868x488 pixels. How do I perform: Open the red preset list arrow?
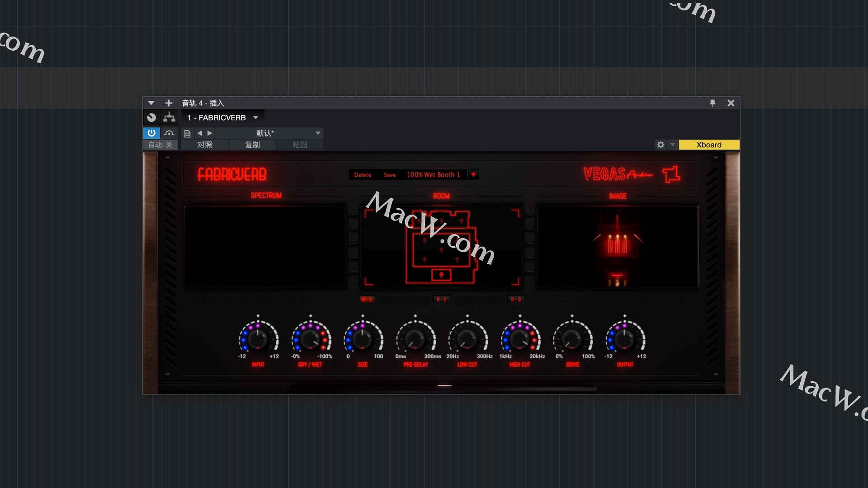[x=473, y=175]
